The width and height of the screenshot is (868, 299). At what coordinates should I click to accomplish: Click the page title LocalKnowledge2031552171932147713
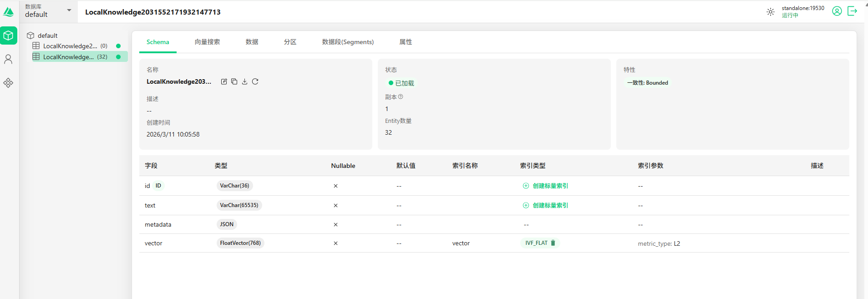click(153, 12)
